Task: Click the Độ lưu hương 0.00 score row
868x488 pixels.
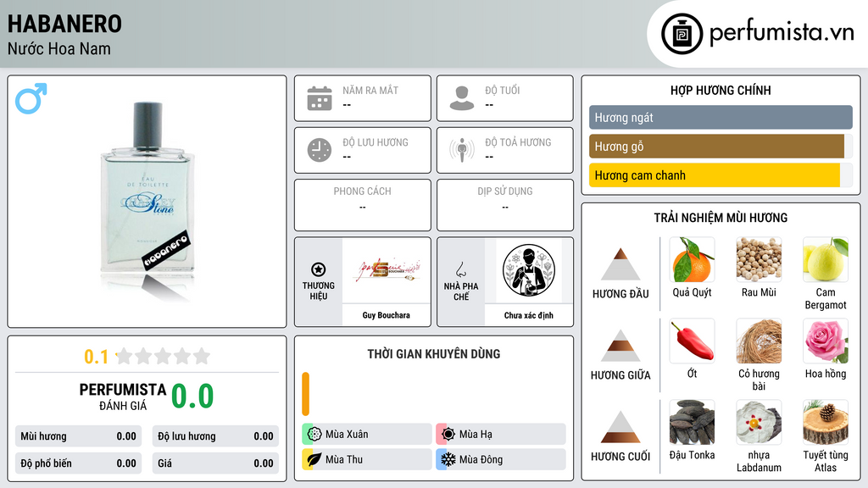Action: (215, 436)
